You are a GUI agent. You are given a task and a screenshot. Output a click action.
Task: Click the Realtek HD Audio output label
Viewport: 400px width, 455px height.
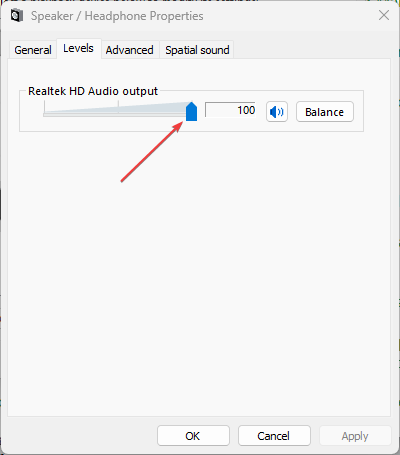(x=93, y=91)
